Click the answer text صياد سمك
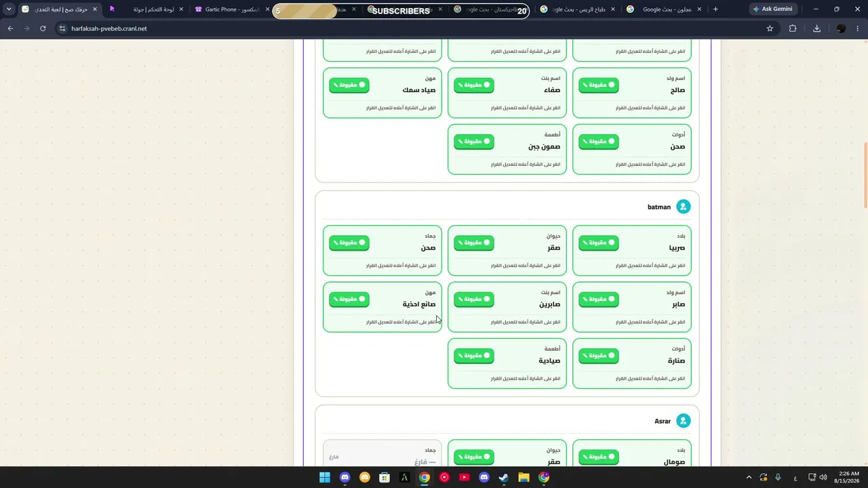The width and height of the screenshot is (868, 488). tap(419, 90)
